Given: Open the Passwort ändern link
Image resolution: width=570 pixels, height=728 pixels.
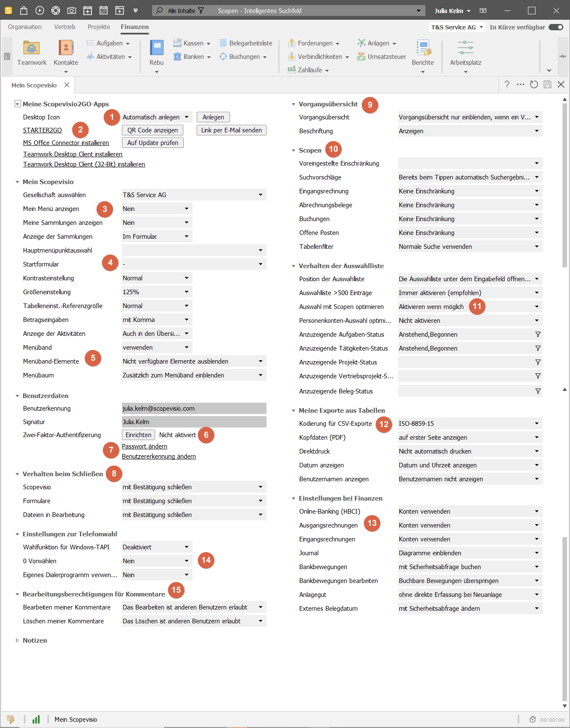Looking at the screenshot, I should tap(145, 446).
